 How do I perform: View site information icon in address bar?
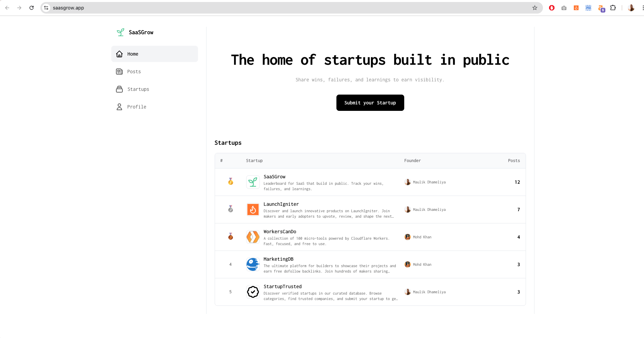click(46, 8)
